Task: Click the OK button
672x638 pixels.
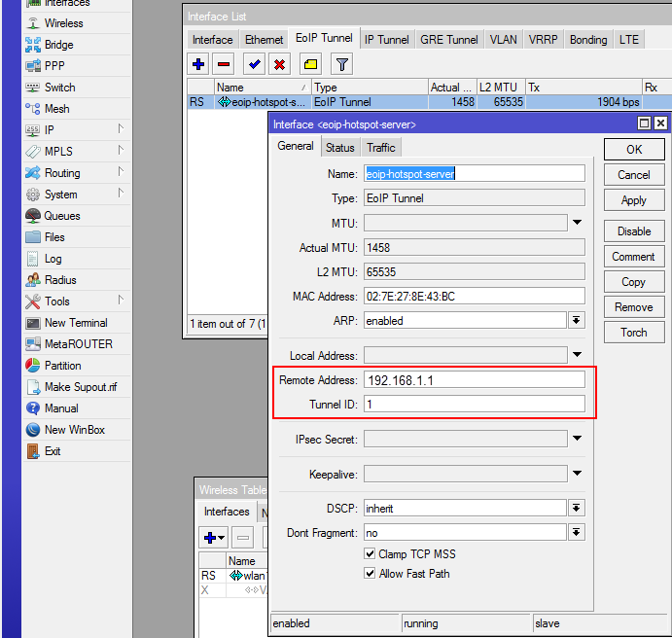Action: click(634, 150)
